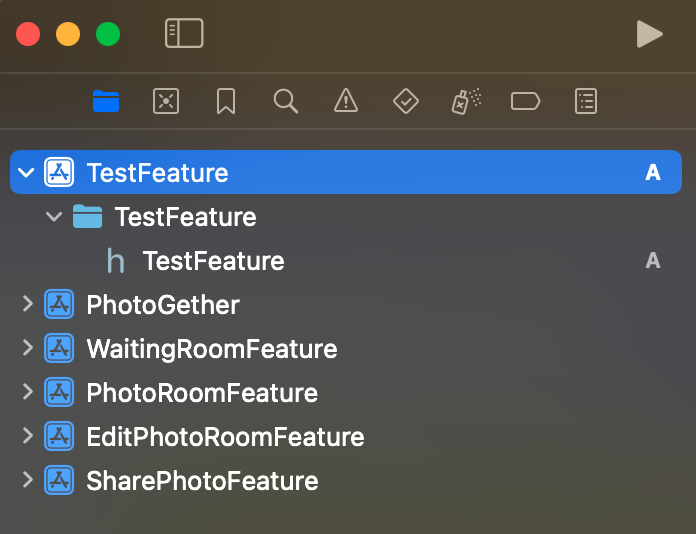Image resolution: width=696 pixels, height=534 pixels.
Task: Open the Issue navigator warning icon
Action: click(345, 100)
